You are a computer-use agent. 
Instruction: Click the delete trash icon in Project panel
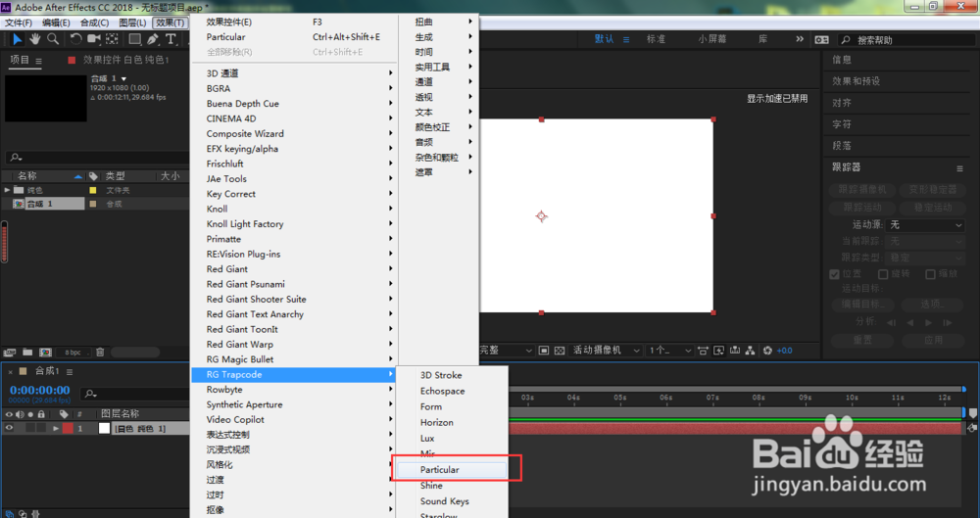click(100, 353)
